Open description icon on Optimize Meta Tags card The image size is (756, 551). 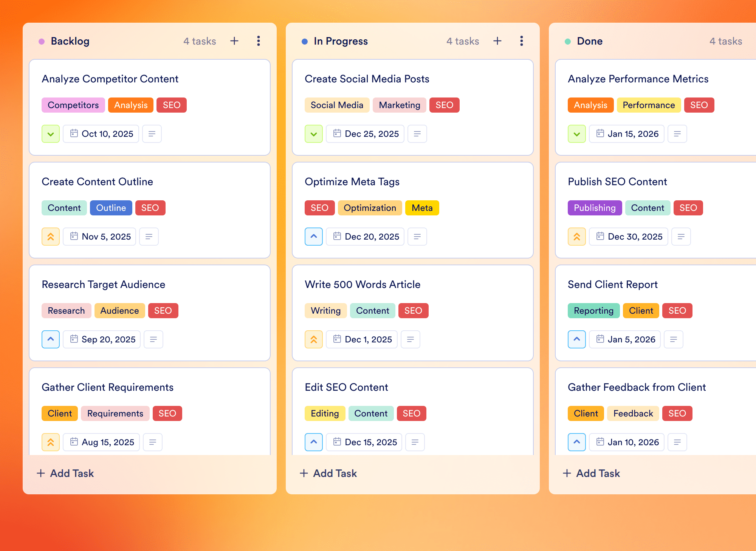(417, 237)
